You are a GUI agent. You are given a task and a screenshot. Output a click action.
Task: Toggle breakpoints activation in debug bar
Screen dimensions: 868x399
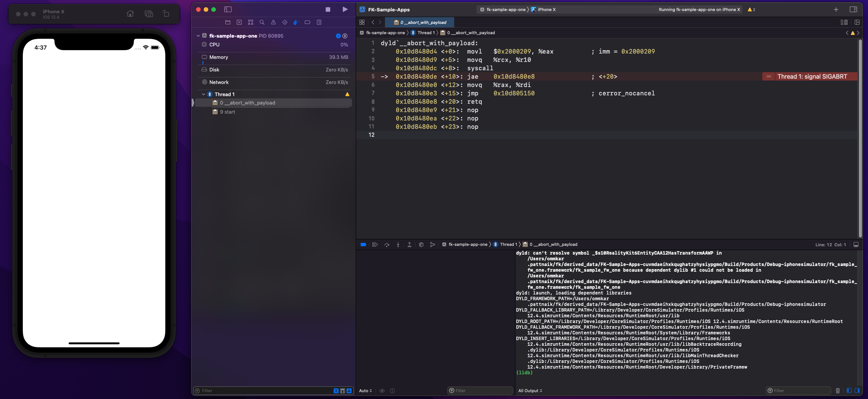pos(363,245)
